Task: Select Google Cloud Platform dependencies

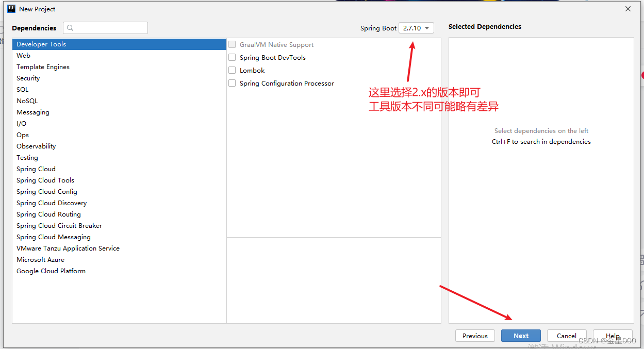Action: [x=51, y=271]
